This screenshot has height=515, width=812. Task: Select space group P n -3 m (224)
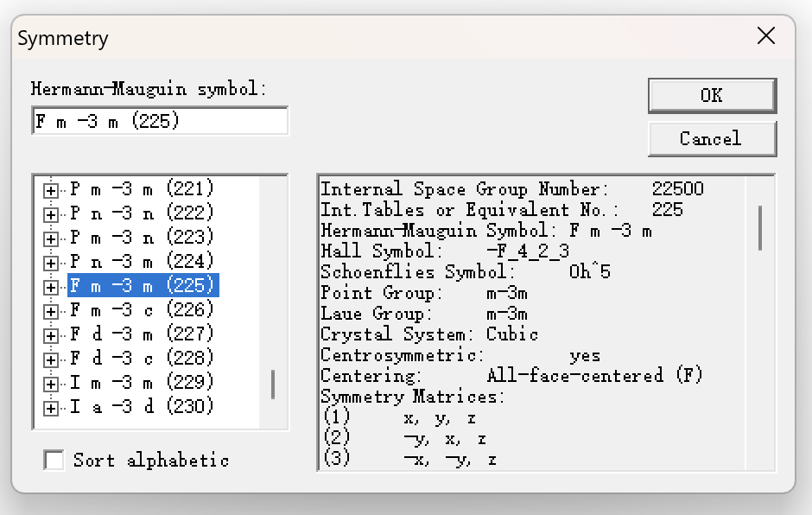(x=142, y=261)
